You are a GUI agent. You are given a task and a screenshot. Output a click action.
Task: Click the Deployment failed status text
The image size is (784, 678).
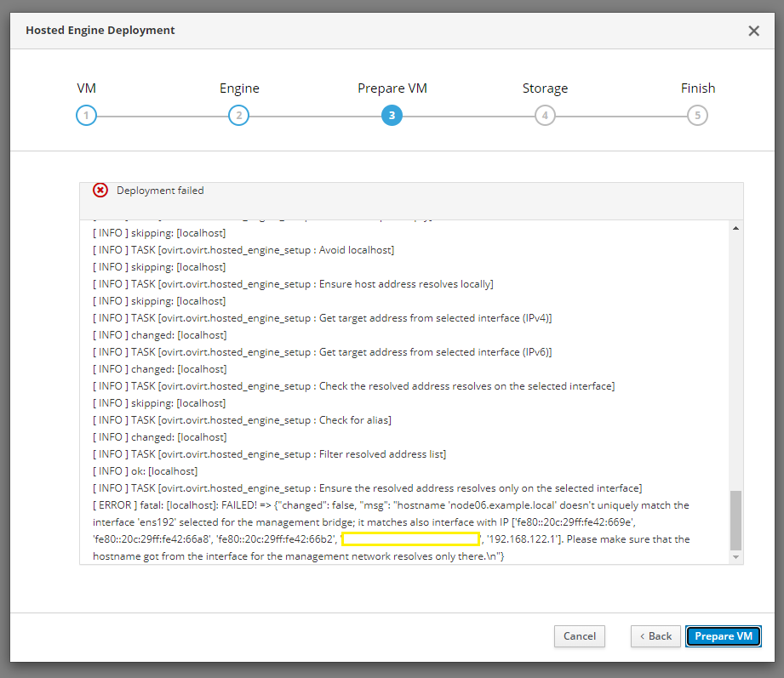160,191
